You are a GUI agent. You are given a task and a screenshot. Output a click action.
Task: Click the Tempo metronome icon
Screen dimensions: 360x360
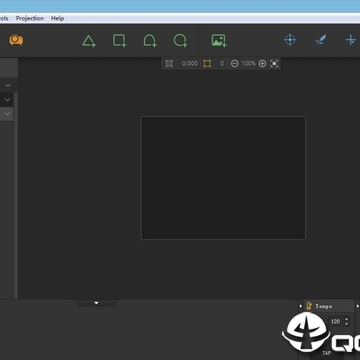[x=309, y=306]
